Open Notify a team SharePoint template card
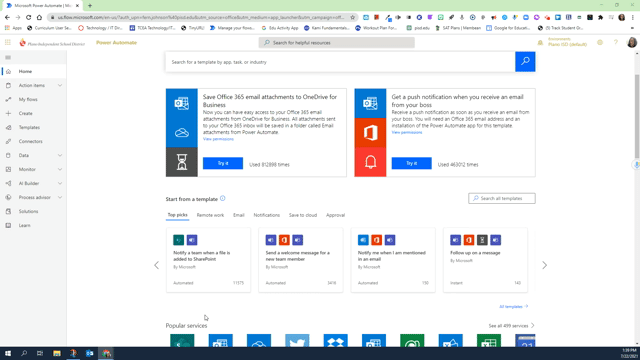 click(x=208, y=260)
